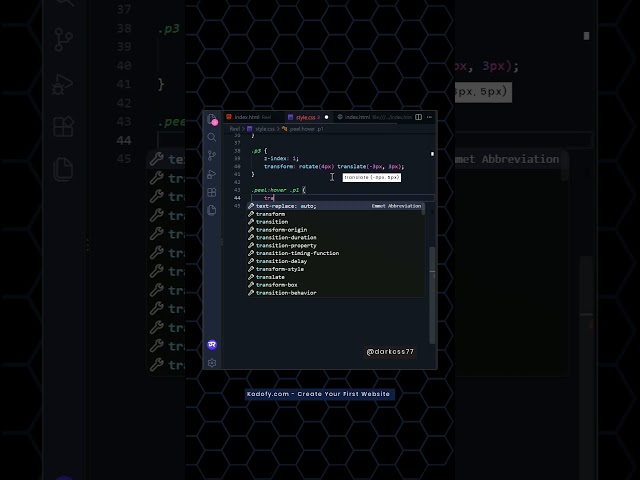Click the style.css breadcrumb
Screen dimensions: 640x480
pos(261,129)
